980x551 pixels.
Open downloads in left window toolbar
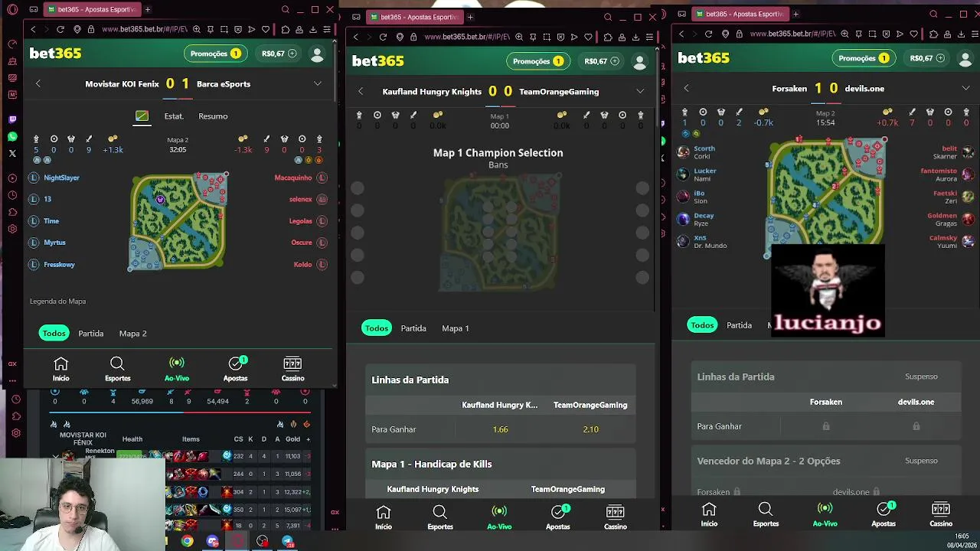click(313, 29)
